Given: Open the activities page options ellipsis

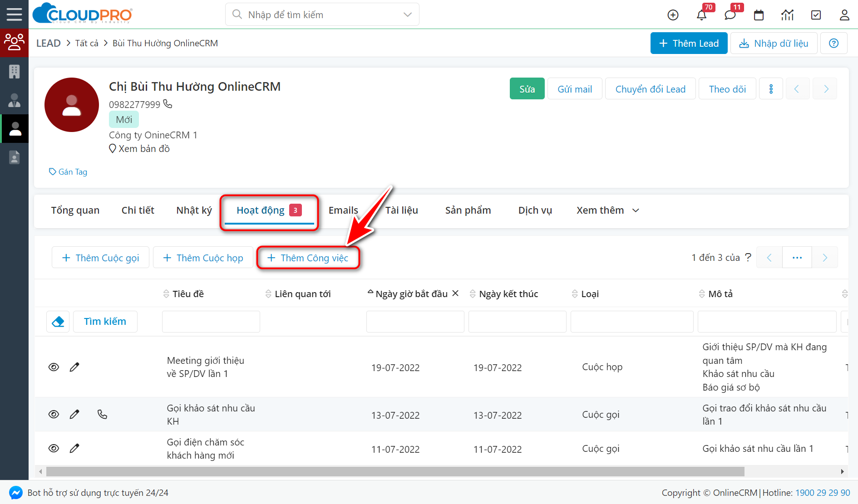Looking at the screenshot, I should pos(797,258).
